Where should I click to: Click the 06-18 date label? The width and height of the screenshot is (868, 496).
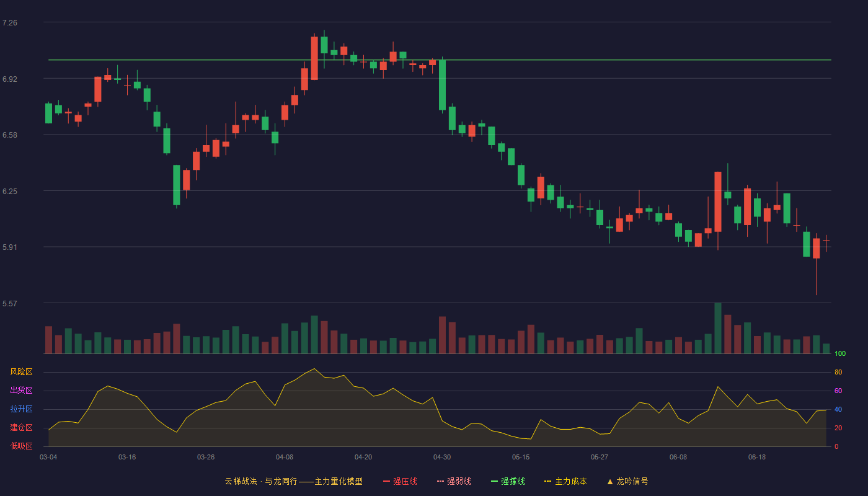[757, 457]
